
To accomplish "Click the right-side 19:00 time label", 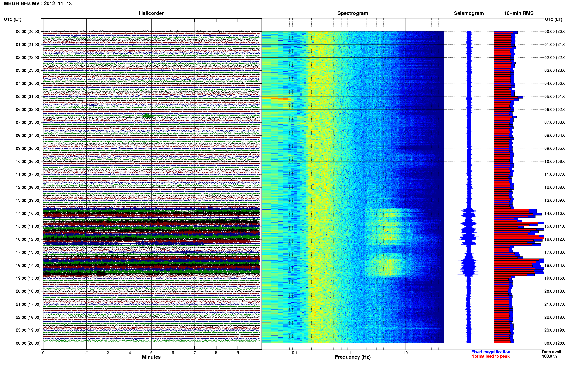I will click(555, 278).
